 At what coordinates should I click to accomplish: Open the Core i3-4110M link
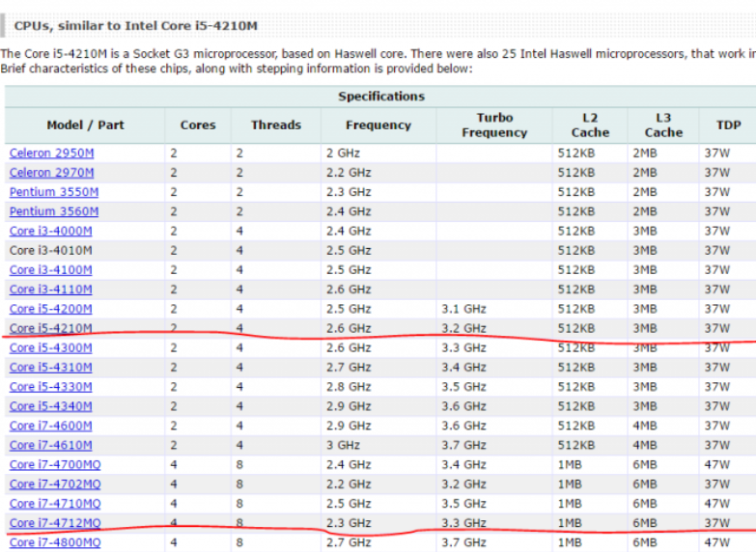pyautogui.click(x=50, y=290)
